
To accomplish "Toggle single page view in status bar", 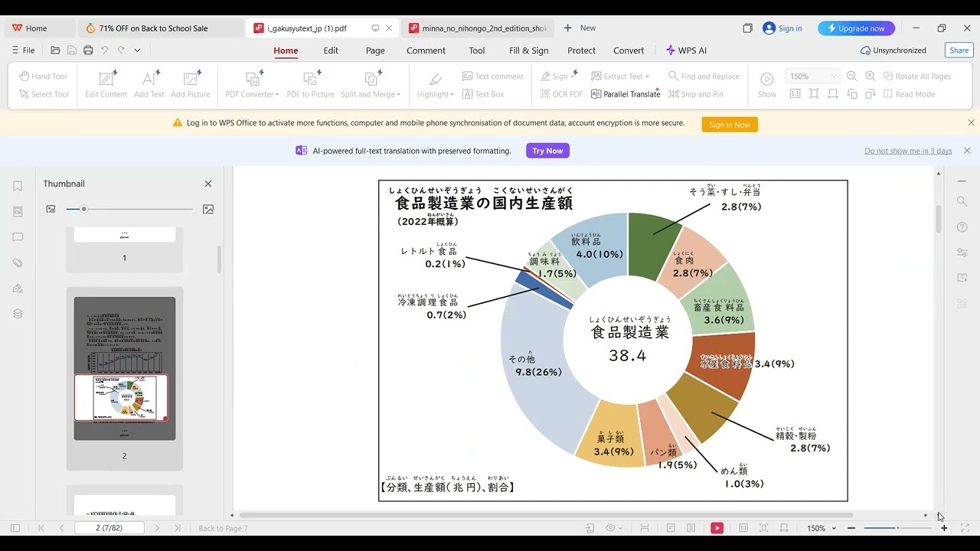I will 671,528.
